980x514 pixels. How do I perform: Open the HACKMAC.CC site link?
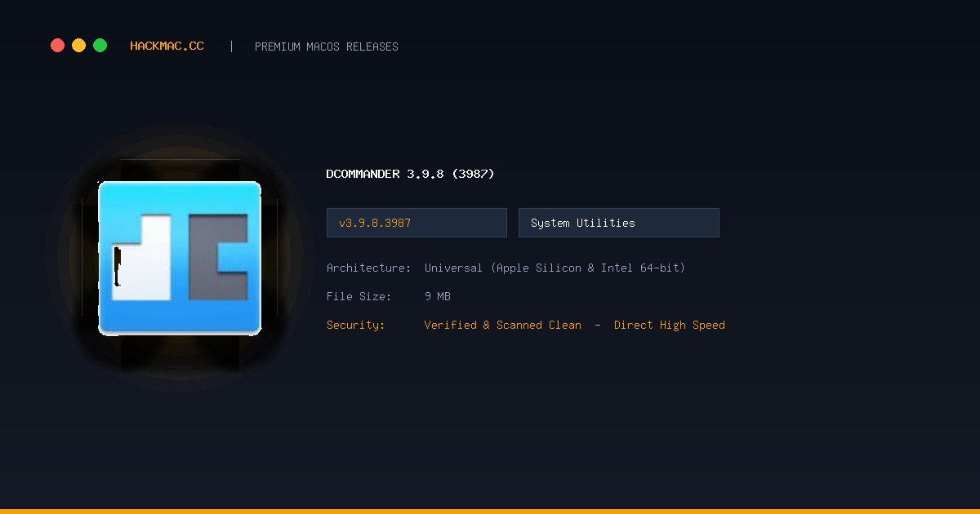click(x=167, y=47)
